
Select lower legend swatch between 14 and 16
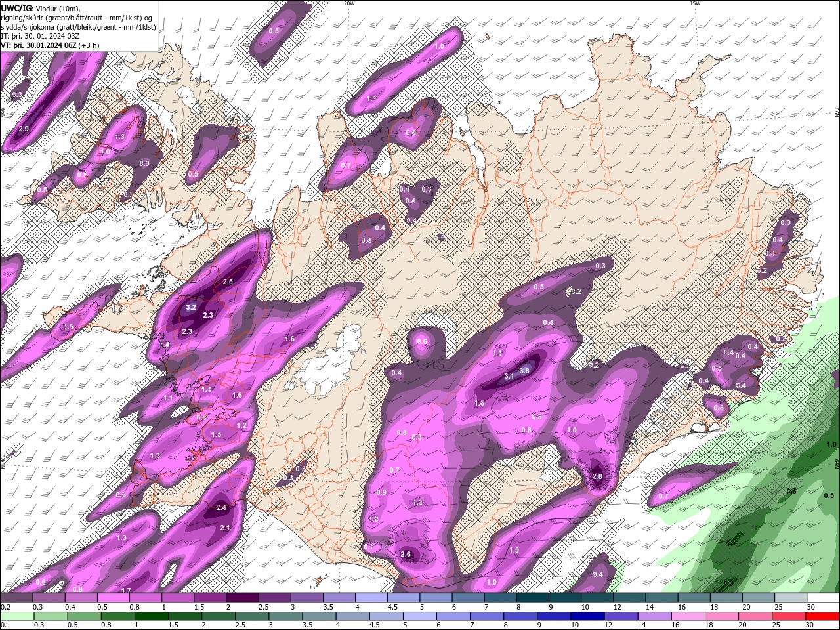point(656,616)
